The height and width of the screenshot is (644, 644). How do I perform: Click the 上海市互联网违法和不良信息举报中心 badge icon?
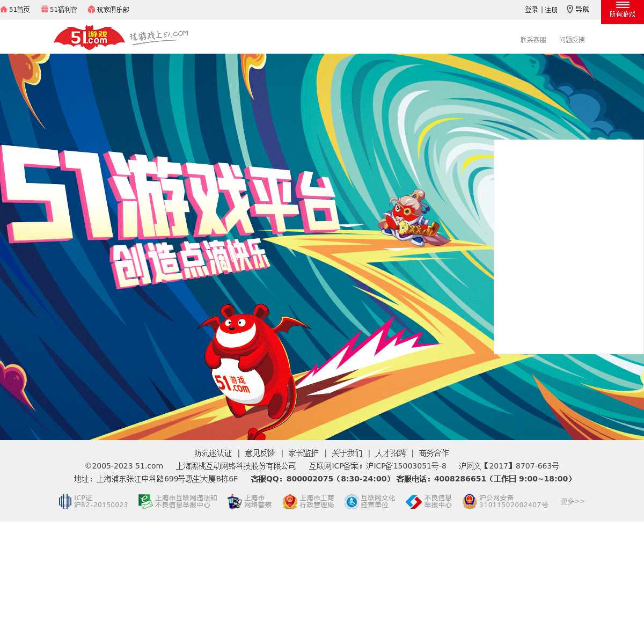point(145,501)
